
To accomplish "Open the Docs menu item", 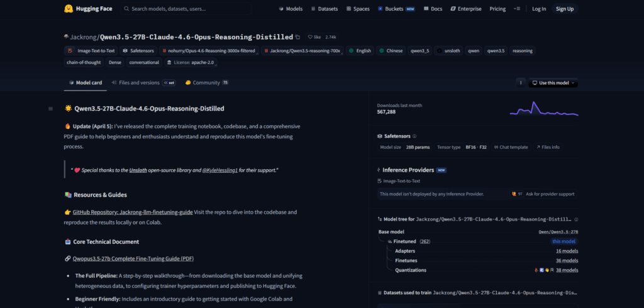I will click(433, 9).
